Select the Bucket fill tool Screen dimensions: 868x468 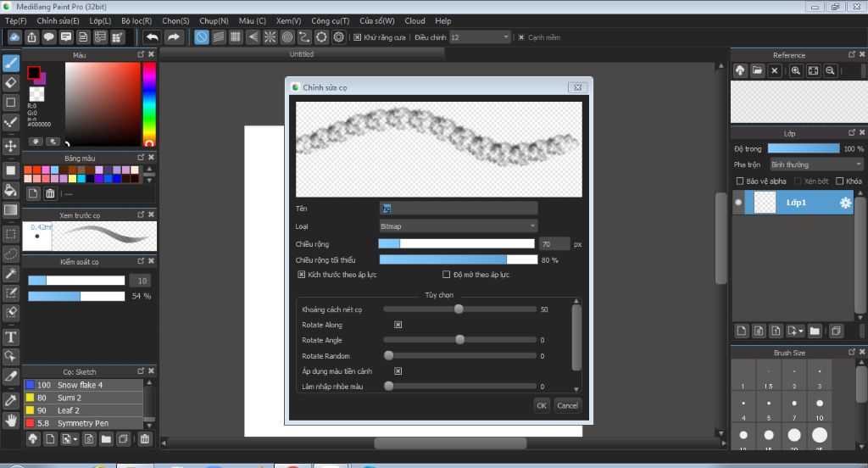coord(11,190)
